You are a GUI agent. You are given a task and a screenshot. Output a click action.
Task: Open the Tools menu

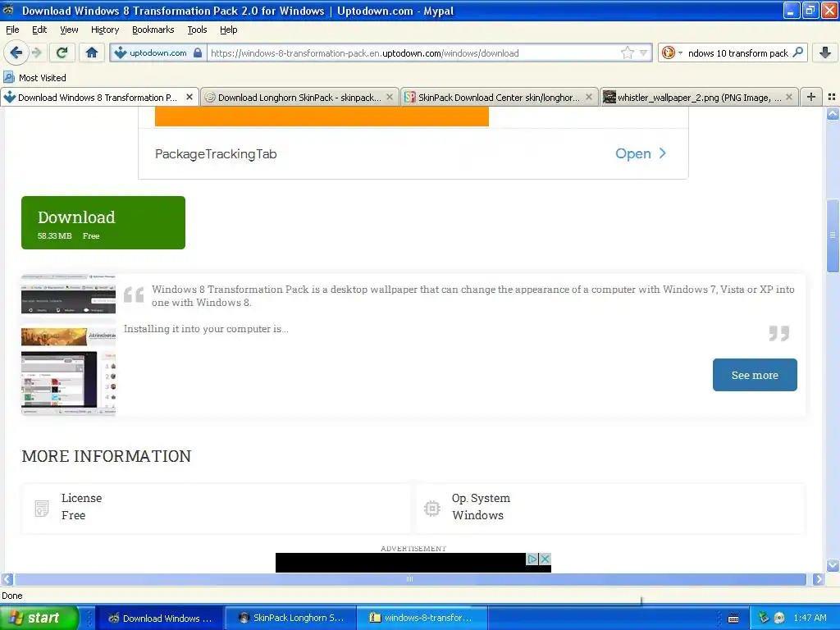pyautogui.click(x=197, y=30)
